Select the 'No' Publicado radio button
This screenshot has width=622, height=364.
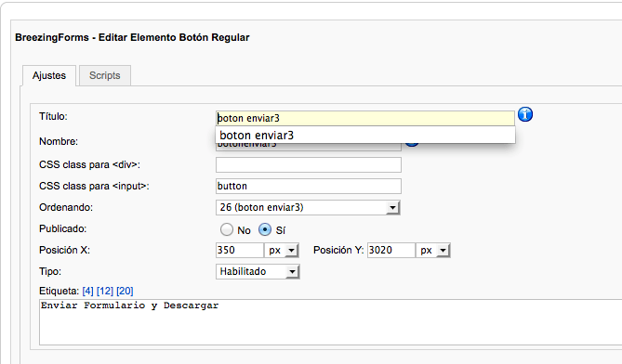[x=227, y=229]
